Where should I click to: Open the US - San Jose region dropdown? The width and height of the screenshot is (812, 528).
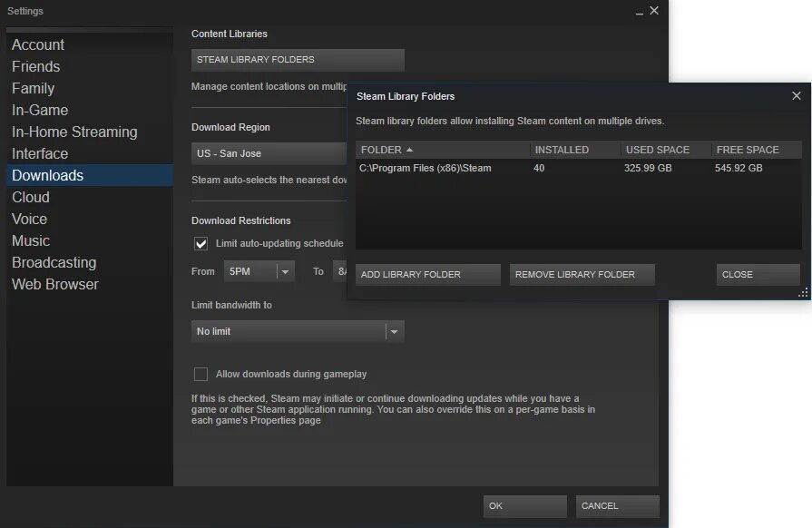[269, 153]
